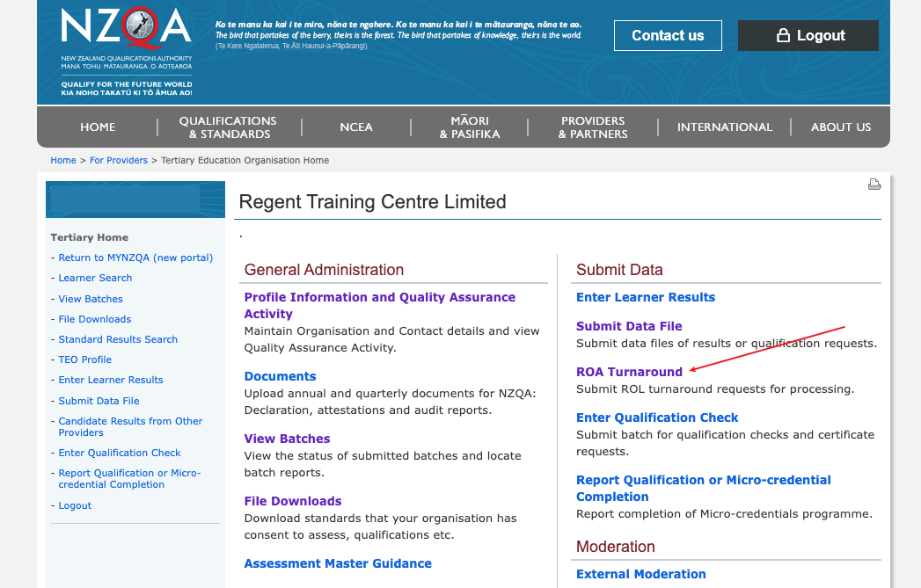
Task: Open View Batches in sidebar
Action: [91, 300]
